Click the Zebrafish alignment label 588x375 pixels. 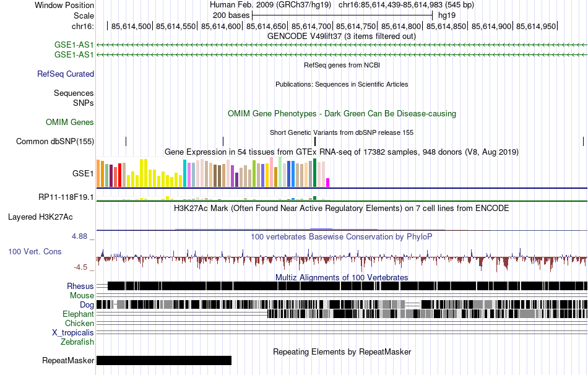(77, 342)
